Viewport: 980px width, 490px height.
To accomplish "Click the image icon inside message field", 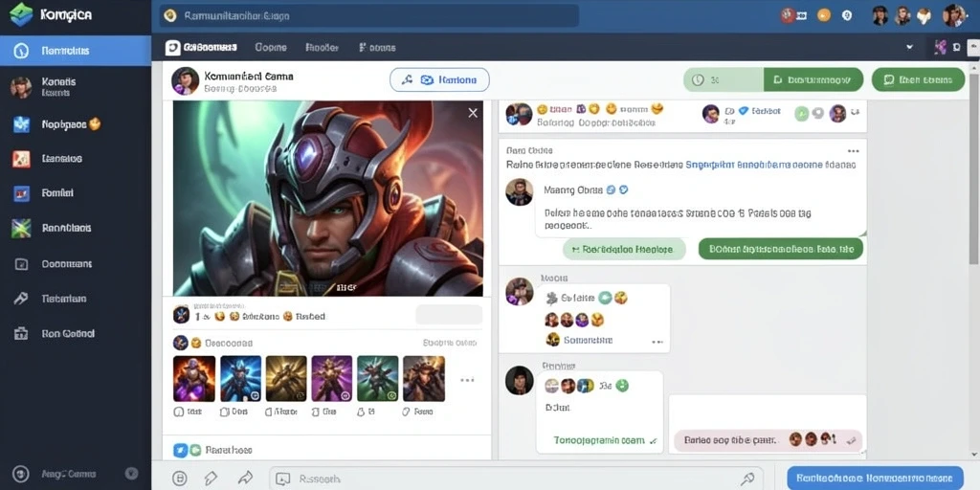I will [x=283, y=479].
